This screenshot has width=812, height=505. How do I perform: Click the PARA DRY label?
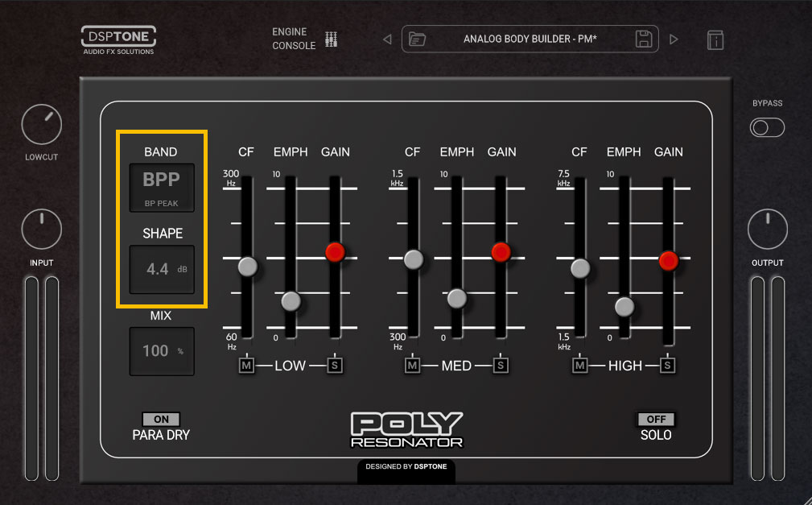161,435
